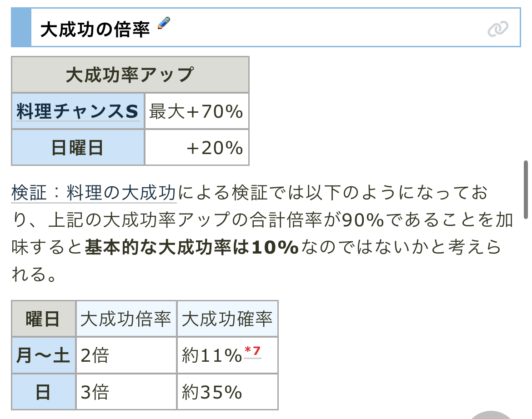Viewport: 532px width, 419px height.
Task: Open footnote *7 next to 約11%
Action: (x=252, y=351)
